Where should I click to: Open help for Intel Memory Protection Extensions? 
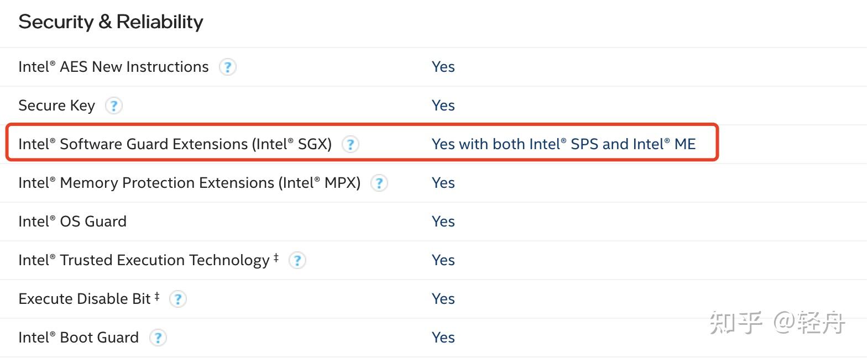point(379,183)
